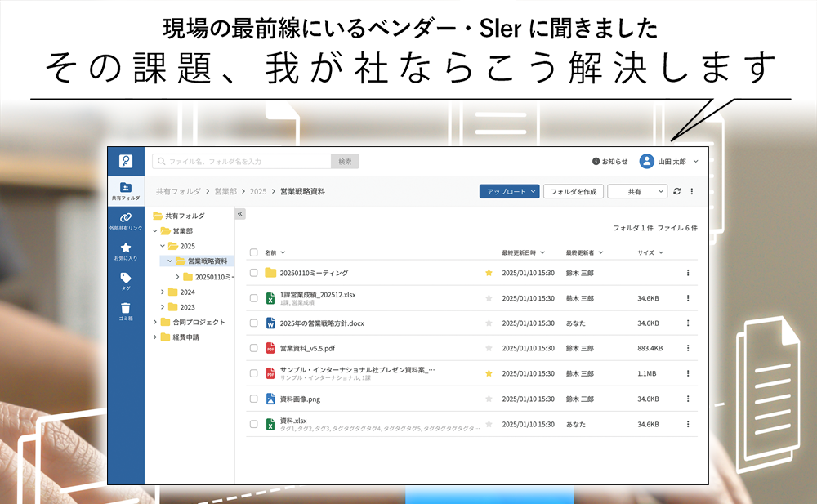Open タグ in the sidebar
Screen dimensions: 817x504
click(x=126, y=282)
